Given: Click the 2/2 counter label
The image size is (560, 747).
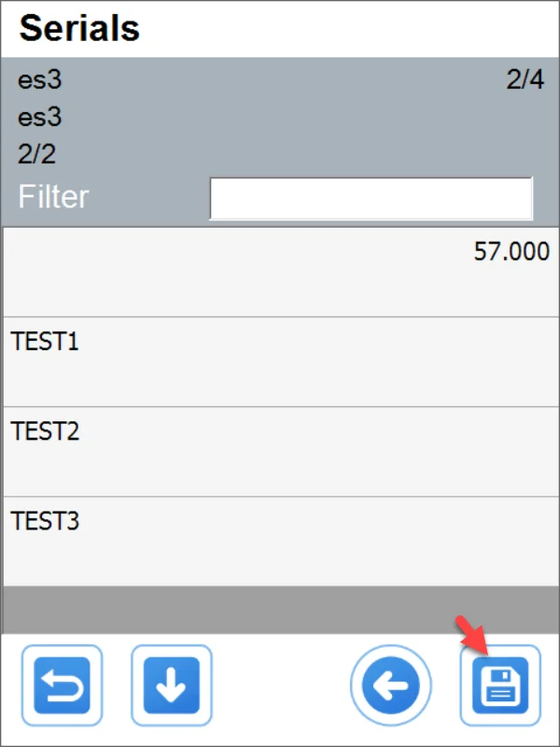Looking at the screenshot, I should click(x=36, y=154).
